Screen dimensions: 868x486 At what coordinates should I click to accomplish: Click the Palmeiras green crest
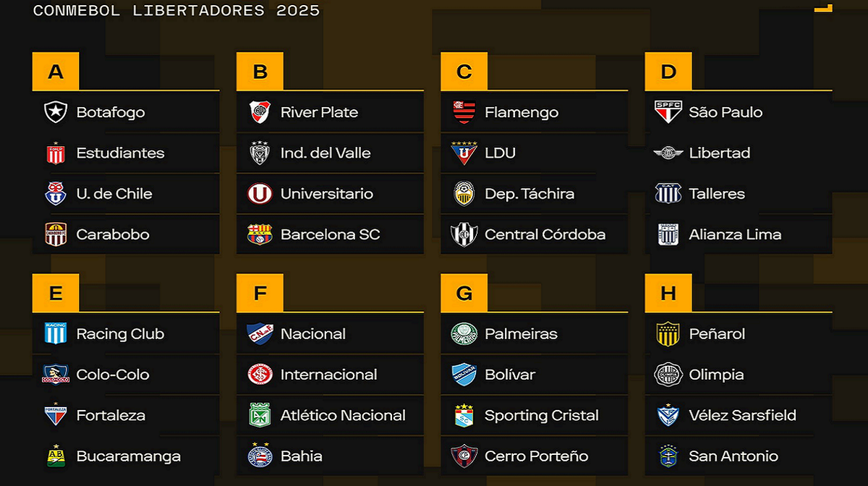point(464,334)
